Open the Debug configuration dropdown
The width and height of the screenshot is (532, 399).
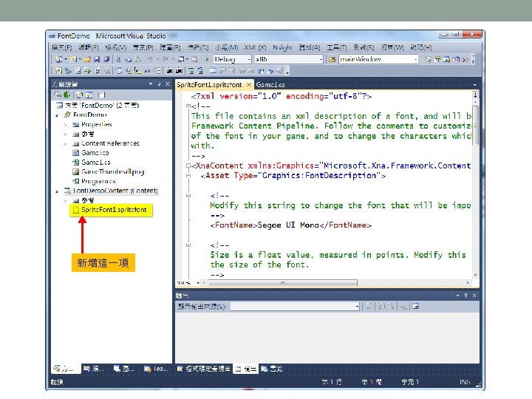click(x=250, y=59)
